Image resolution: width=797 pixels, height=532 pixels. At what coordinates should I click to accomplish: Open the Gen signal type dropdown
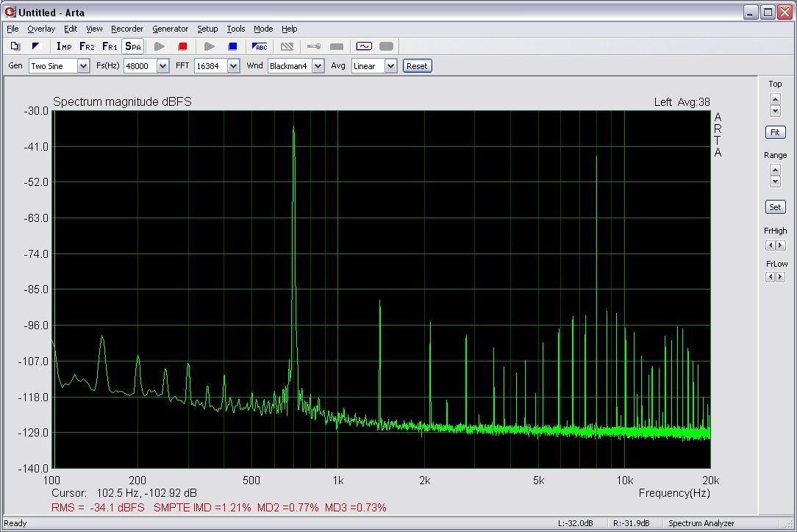[83, 66]
